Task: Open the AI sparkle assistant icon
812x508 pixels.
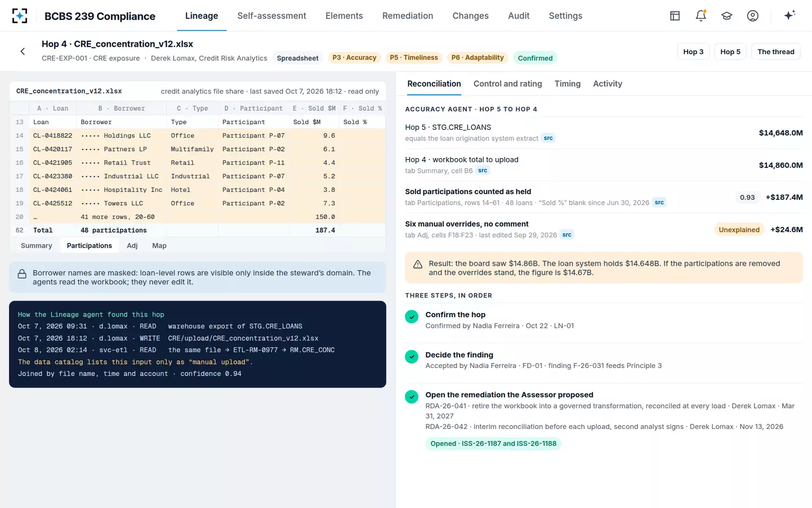Action: tap(789, 15)
